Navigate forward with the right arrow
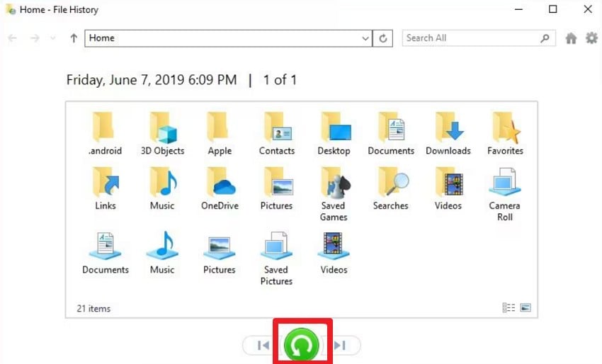Screen dimensions: 602x364 click(35, 38)
